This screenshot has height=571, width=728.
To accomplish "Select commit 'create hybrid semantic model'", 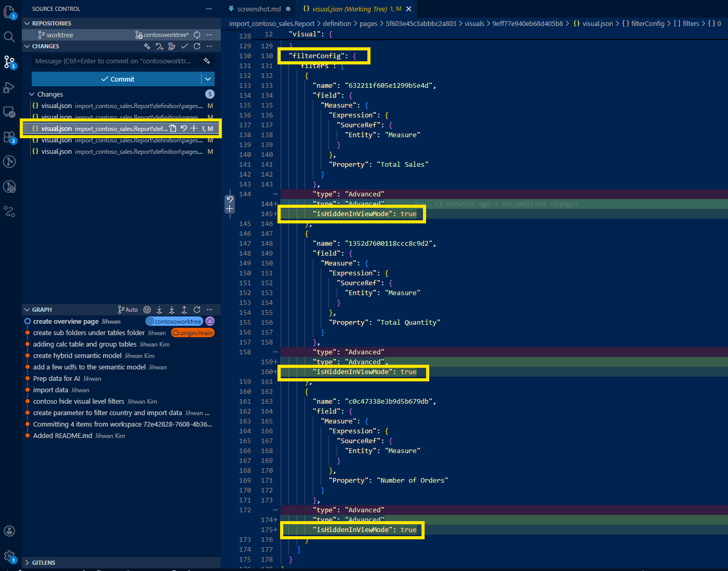I will pos(77,355).
